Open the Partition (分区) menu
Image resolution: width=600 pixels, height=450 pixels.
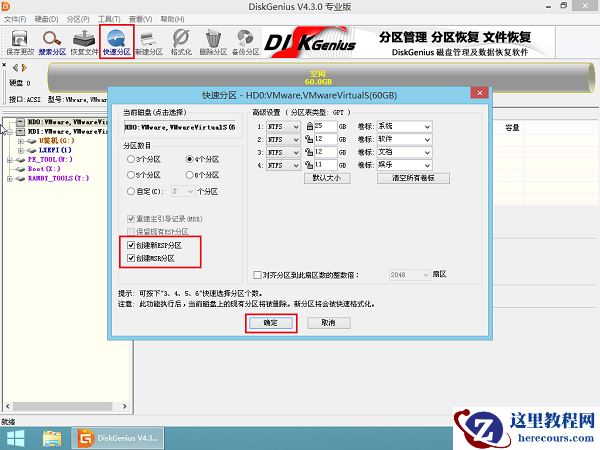(78, 19)
